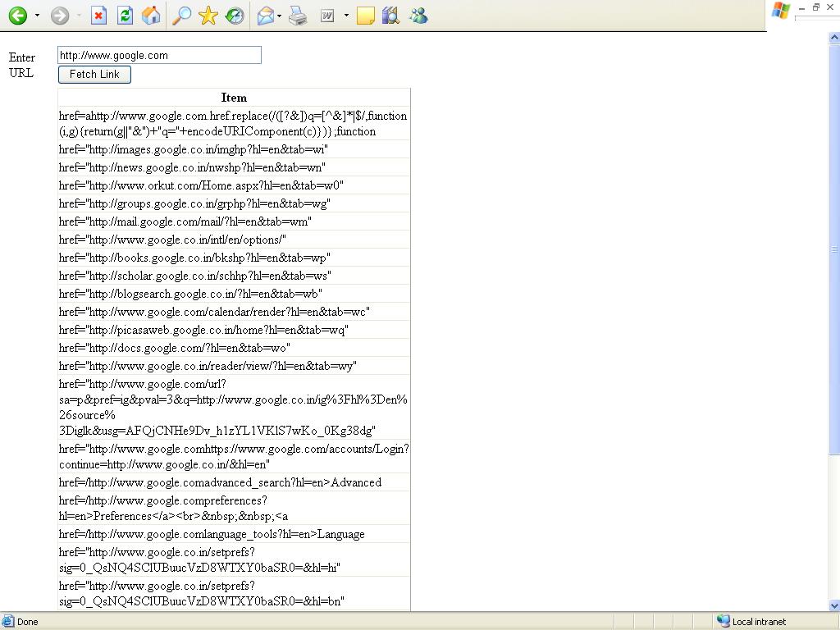Viewport: 840px width, 630px height.
Task: Select the news.google.co.in href row
Action: (234, 167)
